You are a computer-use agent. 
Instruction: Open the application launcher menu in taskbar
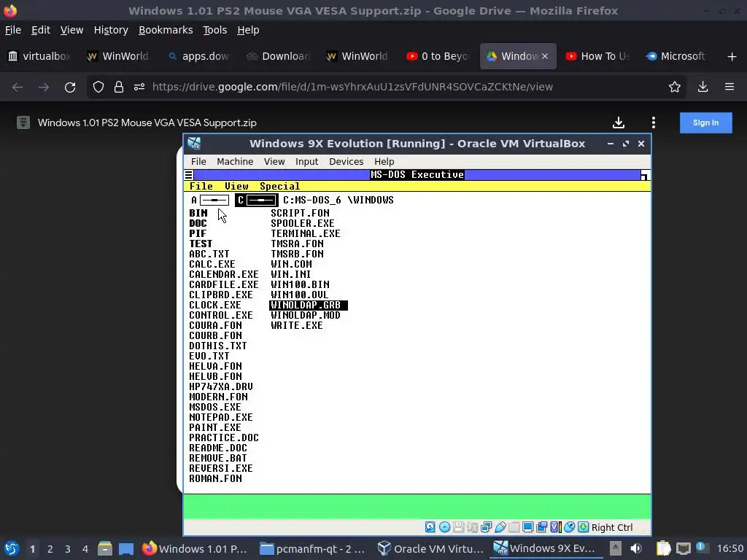click(x=12, y=549)
